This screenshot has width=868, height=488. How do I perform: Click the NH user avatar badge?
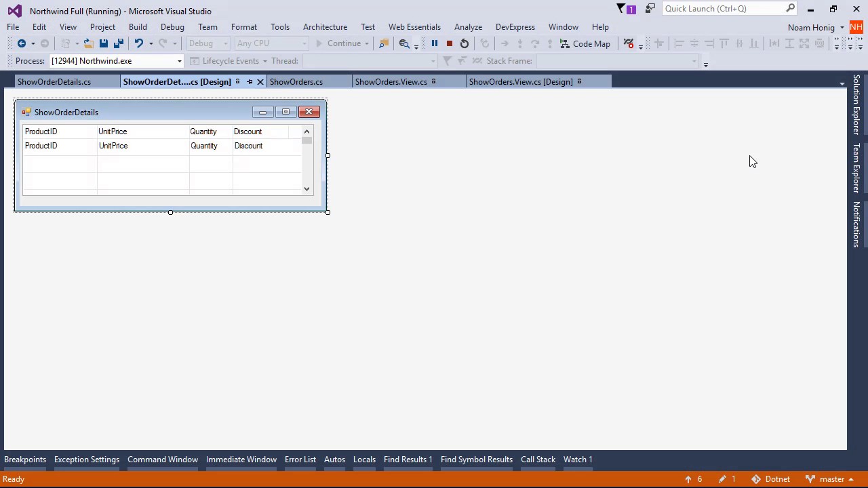coord(856,27)
